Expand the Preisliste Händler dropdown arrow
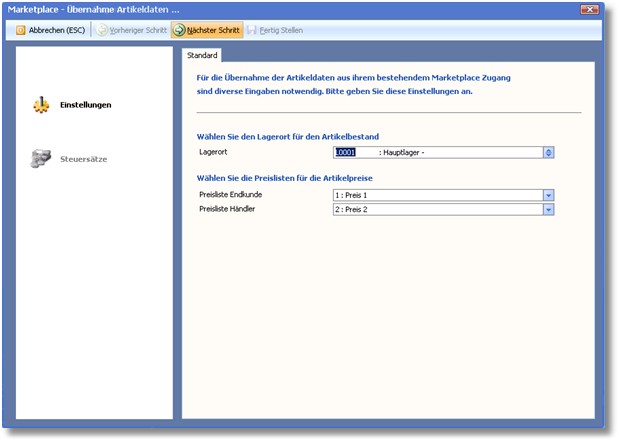Screen dimensions: 619x442 (x=548, y=210)
